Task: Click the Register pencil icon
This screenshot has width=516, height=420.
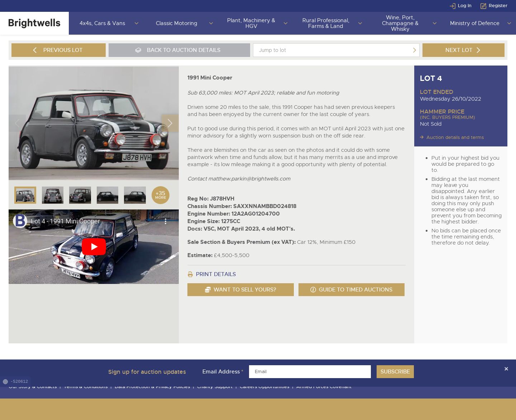Action: coord(483,6)
